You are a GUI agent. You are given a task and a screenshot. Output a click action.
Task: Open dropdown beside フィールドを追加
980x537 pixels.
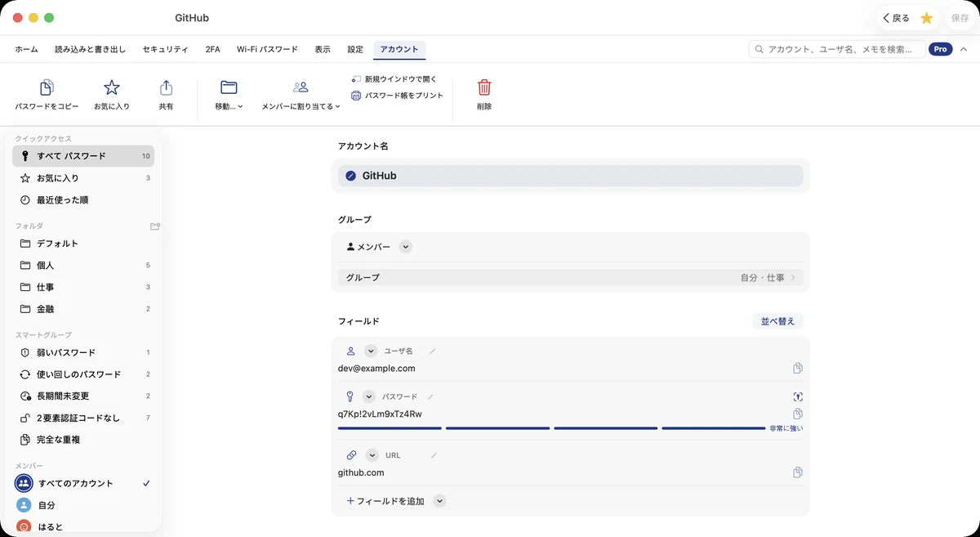click(439, 501)
